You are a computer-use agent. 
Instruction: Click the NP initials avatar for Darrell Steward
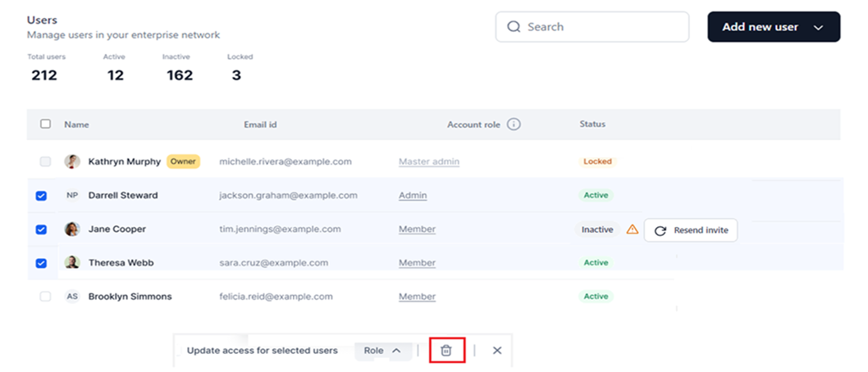72,195
